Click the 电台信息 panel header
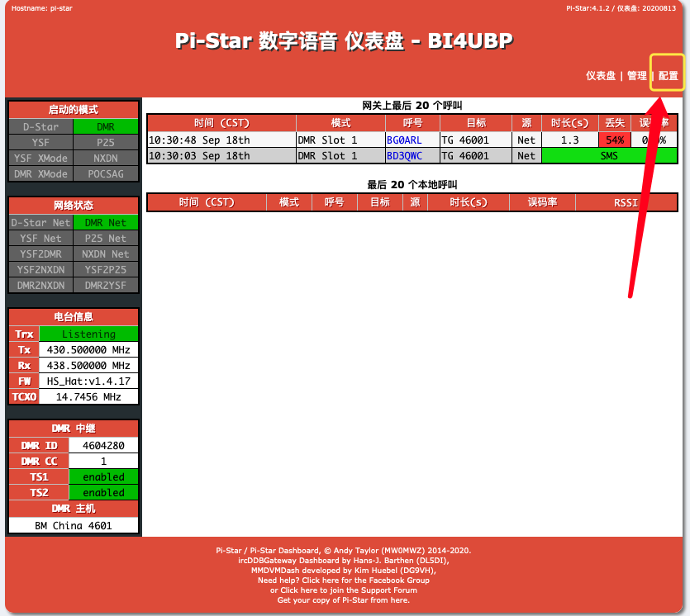 [74, 317]
